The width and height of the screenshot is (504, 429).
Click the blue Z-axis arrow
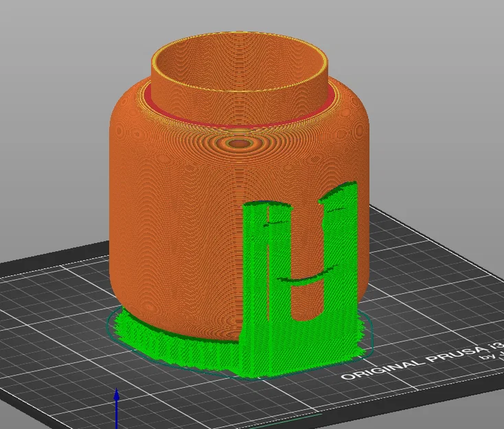pyautogui.click(x=117, y=408)
